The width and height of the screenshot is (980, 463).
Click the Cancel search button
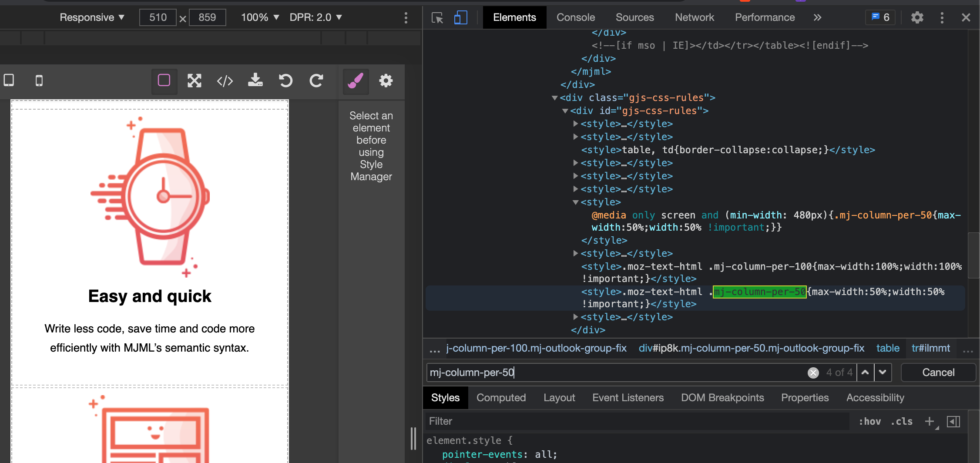938,372
